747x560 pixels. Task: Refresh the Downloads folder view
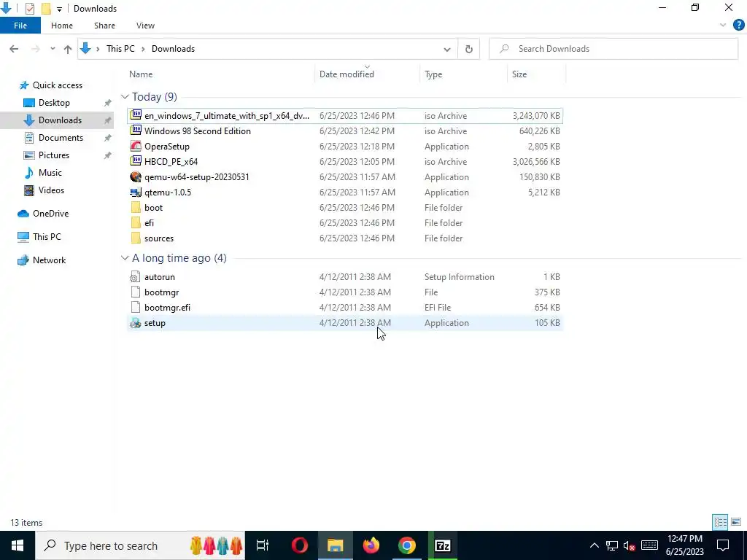[x=469, y=49]
